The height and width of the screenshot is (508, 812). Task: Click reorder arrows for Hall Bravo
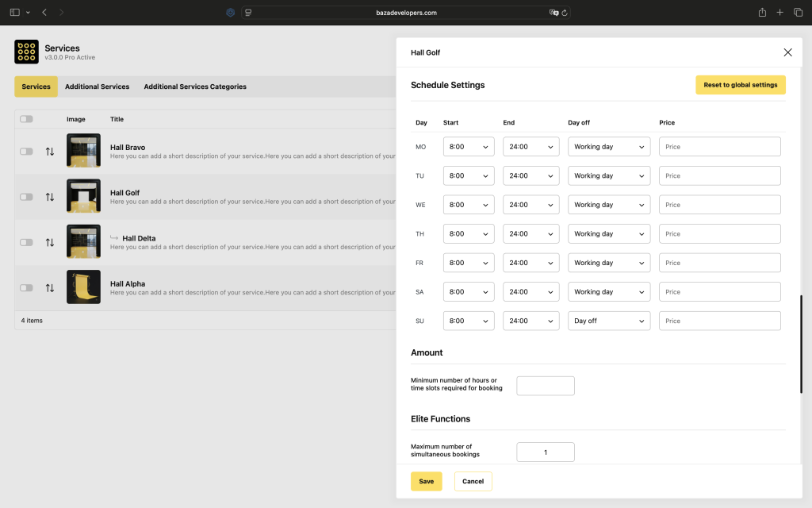(x=50, y=152)
